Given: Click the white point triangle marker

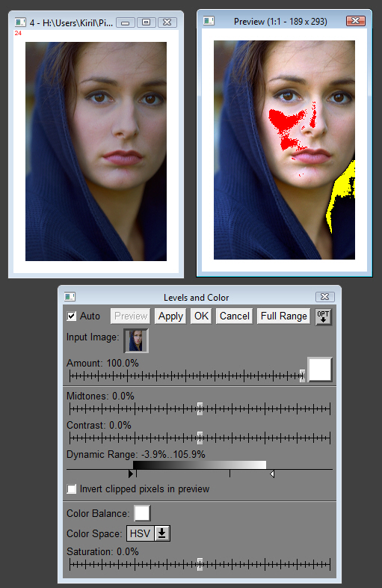Looking at the screenshot, I should coord(272,474).
